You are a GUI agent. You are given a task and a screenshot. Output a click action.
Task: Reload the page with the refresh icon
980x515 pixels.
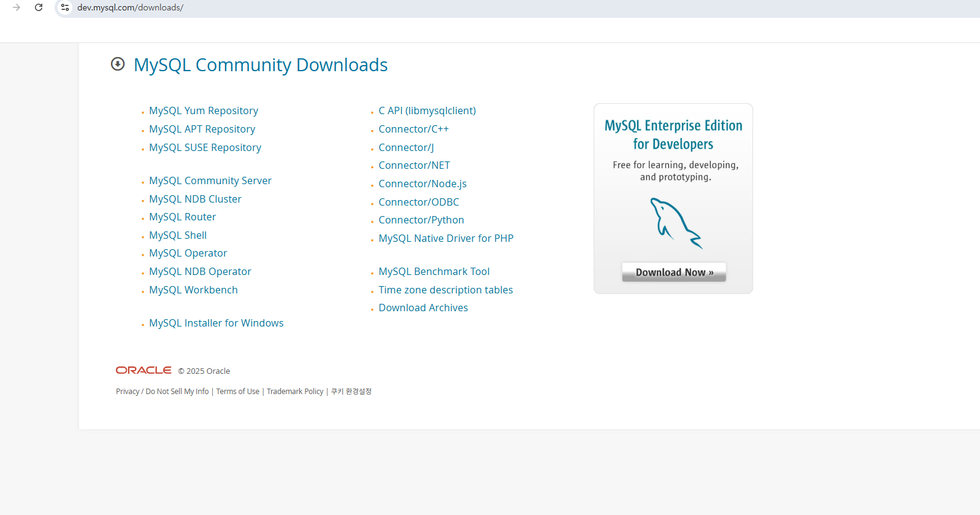[x=39, y=7]
